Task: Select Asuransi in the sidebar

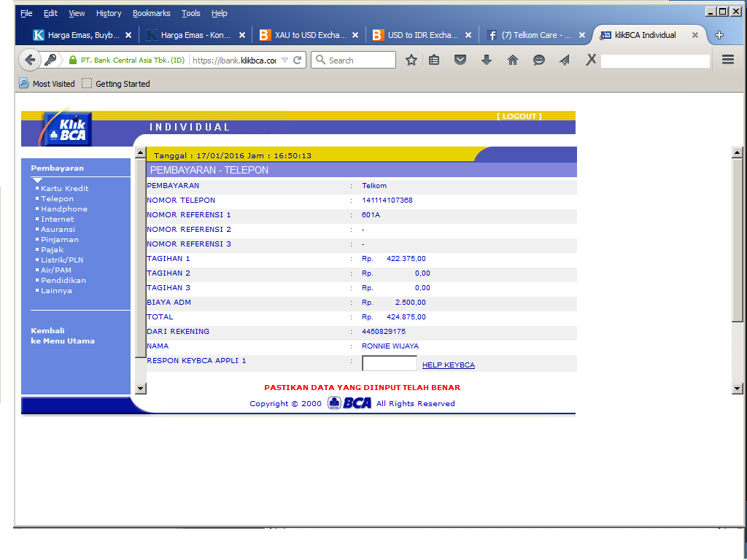Action: (x=58, y=230)
